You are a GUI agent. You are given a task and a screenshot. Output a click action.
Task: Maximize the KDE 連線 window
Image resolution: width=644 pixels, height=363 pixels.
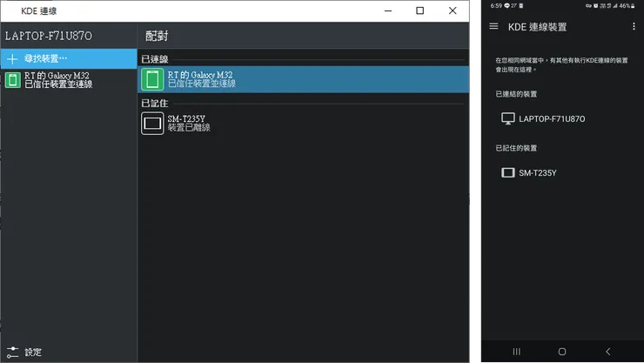(419, 10)
